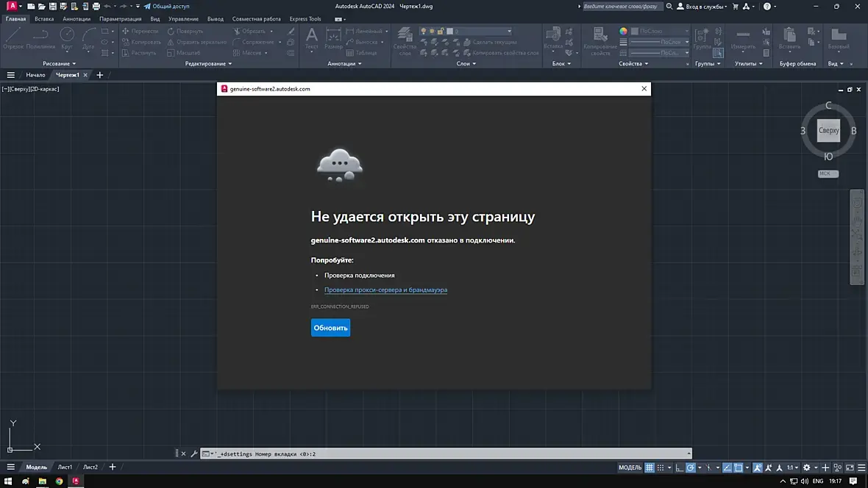
Task: Click the Общий доступ share button
Action: click(x=166, y=6)
